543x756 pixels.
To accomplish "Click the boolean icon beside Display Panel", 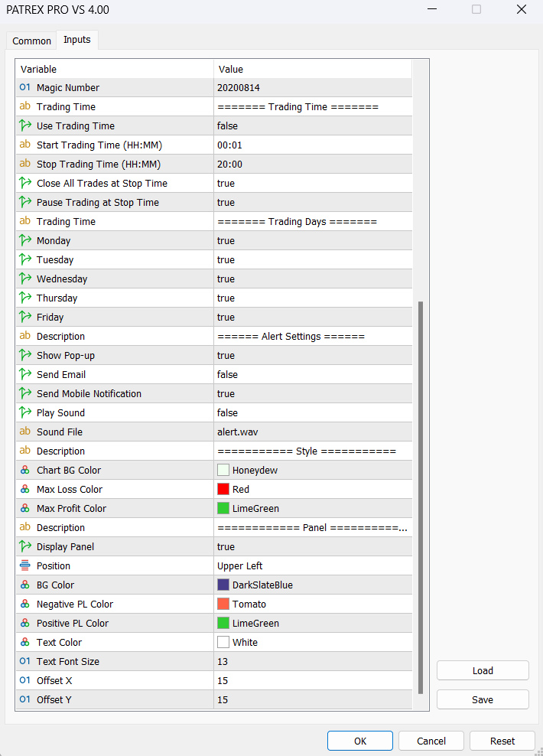I will tap(25, 546).
